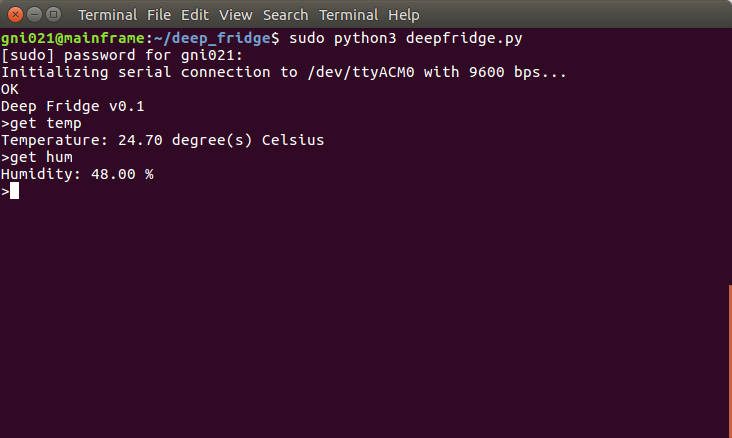Open the Terminal menu beside Search

click(348, 16)
